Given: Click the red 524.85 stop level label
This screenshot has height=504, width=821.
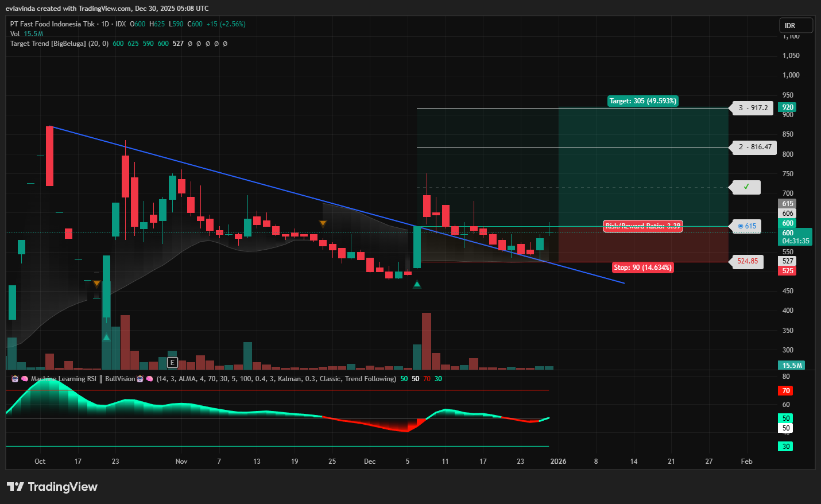Looking at the screenshot, I should [747, 261].
